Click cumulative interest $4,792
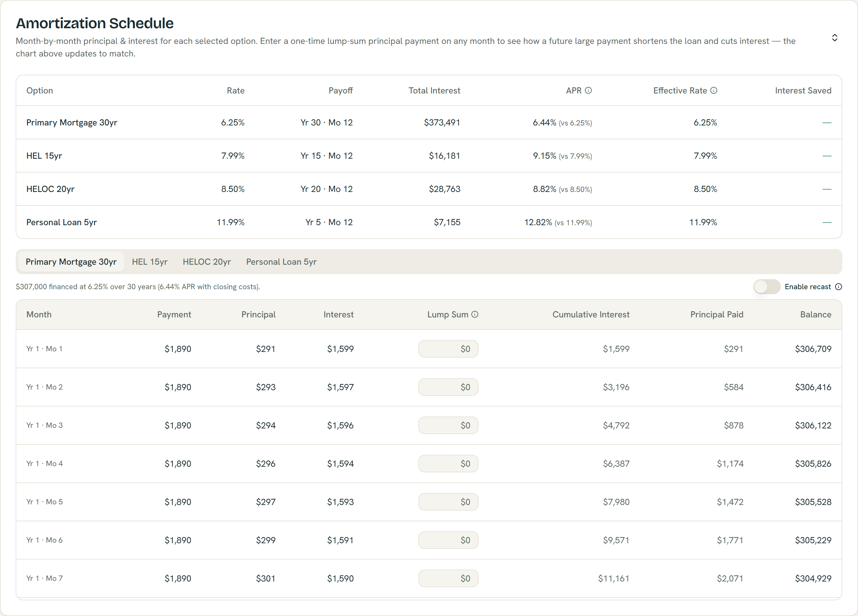858x616 pixels. (616, 425)
